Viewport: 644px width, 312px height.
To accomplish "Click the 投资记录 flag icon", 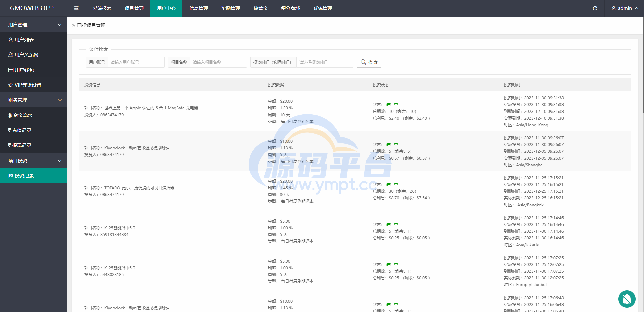I will [11, 176].
